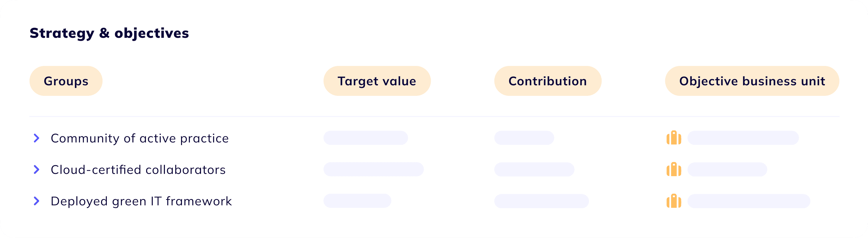The height and width of the screenshot is (238, 868).
Task: Open the Cloud-certified collaborators label
Action: point(138,170)
